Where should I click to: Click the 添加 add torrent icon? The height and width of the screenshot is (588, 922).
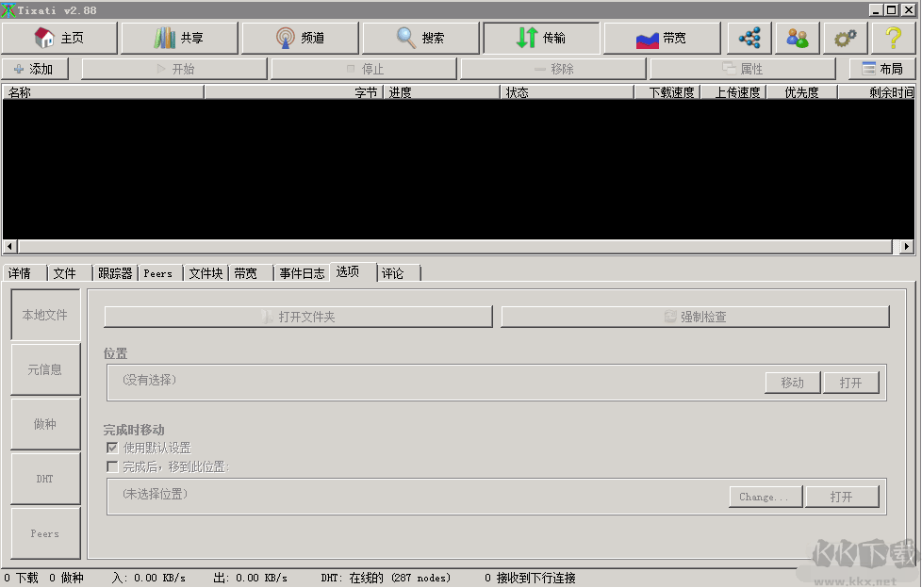(x=36, y=68)
